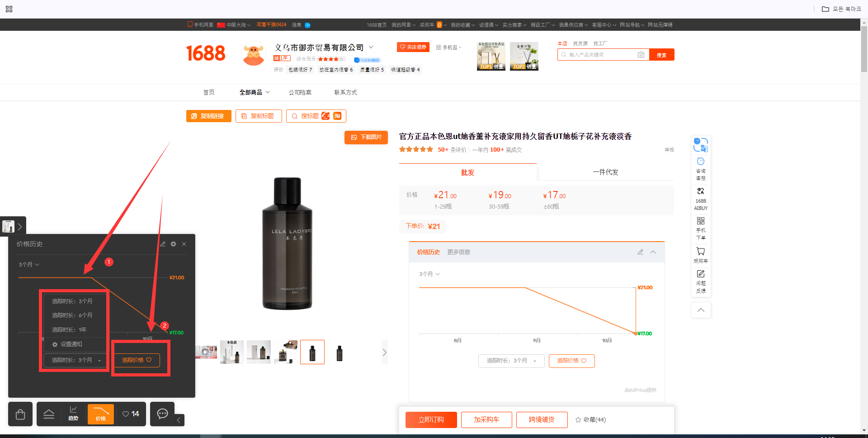Open 联系方式 navigation item
Viewport: 868px width, 438px height.
point(346,92)
